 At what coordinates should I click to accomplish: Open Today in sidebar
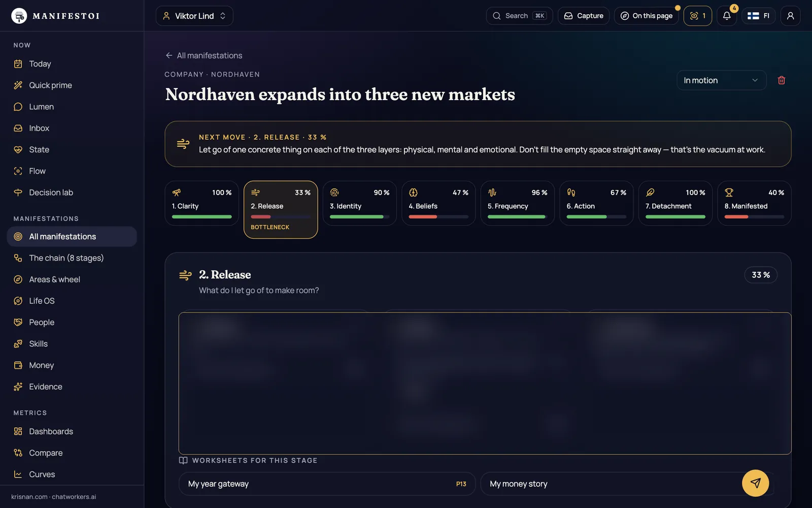pyautogui.click(x=72, y=64)
